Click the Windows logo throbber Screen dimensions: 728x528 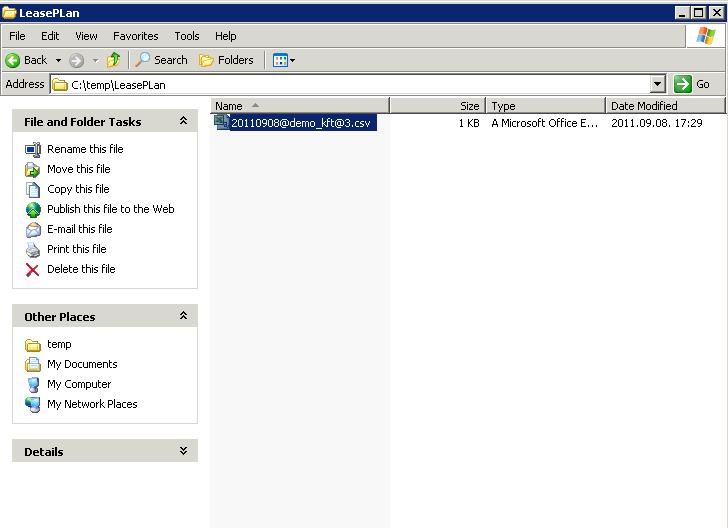[706, 36]
